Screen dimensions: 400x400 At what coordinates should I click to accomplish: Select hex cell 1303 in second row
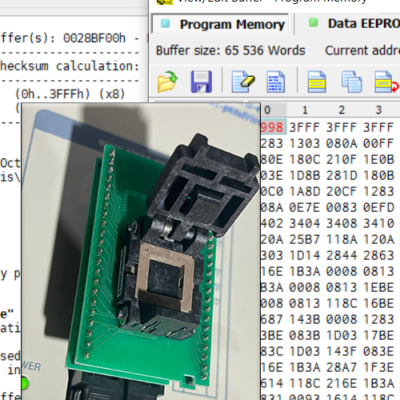(304, 143)
